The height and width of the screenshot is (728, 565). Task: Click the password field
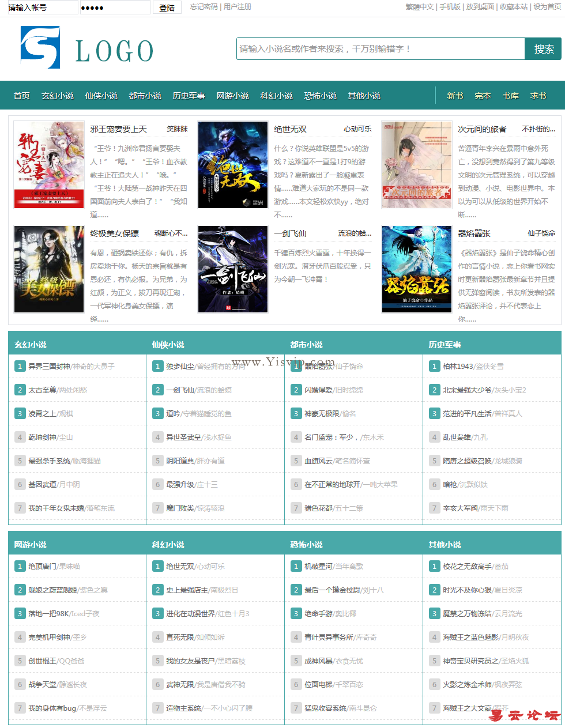click(x=114, y=7)
